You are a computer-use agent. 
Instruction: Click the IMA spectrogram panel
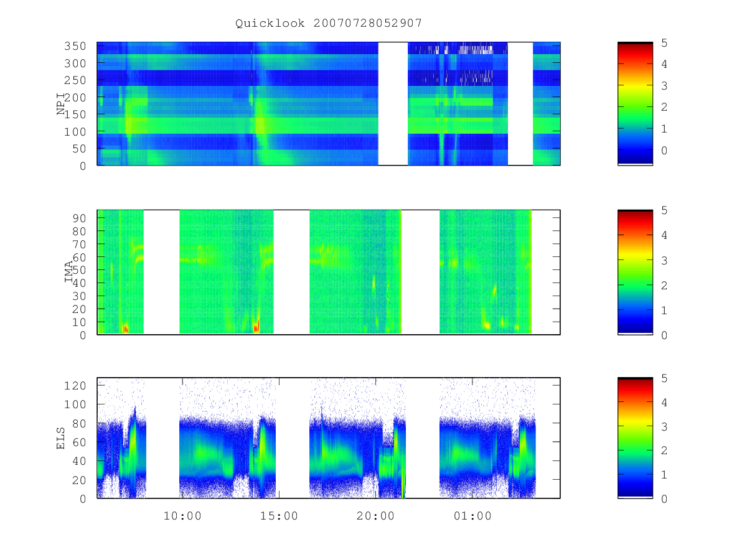[x=329, y=273]
